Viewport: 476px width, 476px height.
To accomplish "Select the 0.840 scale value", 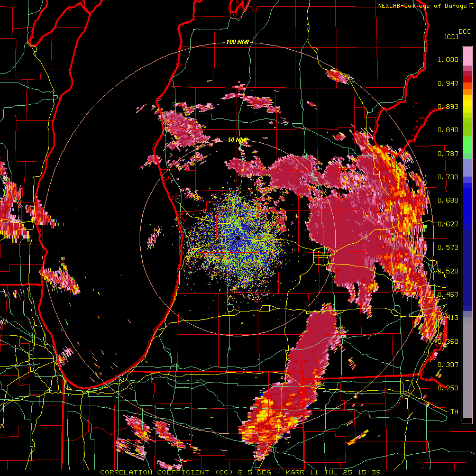I will click(448, 130).
